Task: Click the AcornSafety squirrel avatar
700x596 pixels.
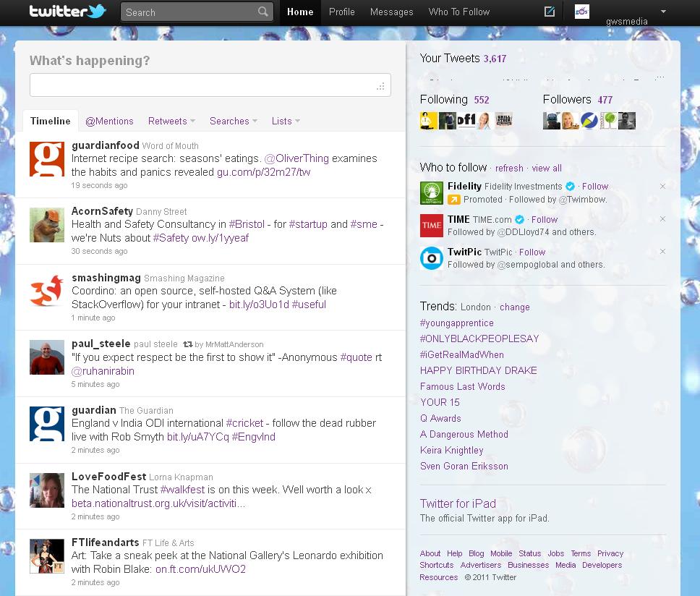Action: coord(47,225)
